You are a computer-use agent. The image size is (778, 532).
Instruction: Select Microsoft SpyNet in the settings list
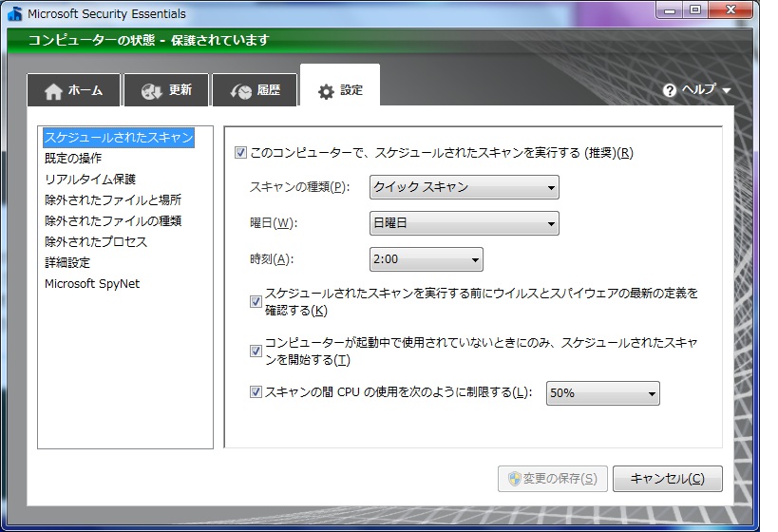pyautogui.click(x=92, y=283)
